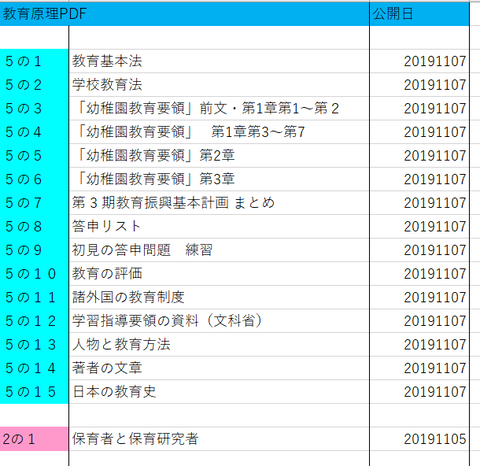Click the date in the 人物と教育方法 row
480x466 pixels.
click(x=419, y=345)
